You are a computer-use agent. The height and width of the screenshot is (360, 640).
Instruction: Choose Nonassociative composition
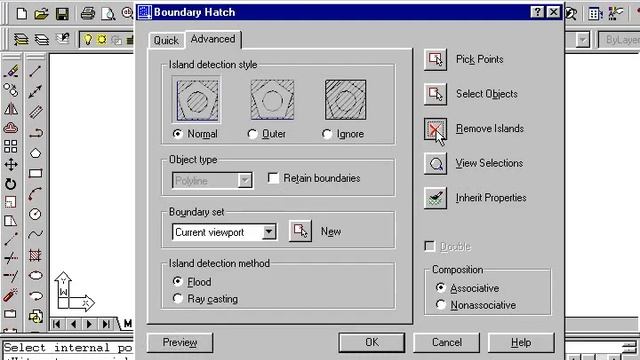440,305
